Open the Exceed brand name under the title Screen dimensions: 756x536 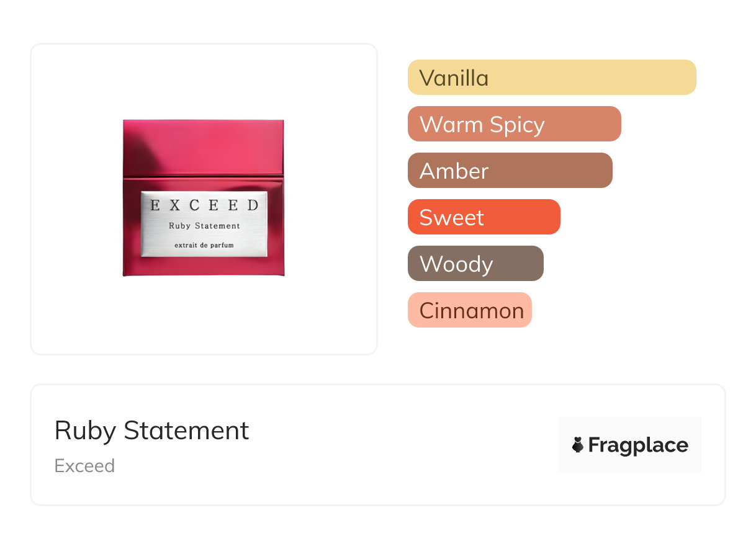[84, 466]
